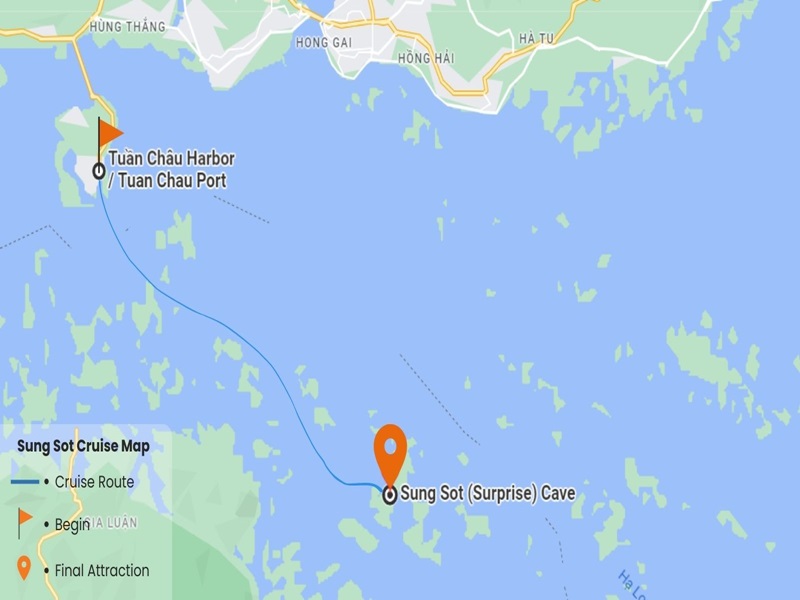
Task: Click the orange flag at Tuan Chau Harbor
Action: pyautogui.click(x=110, y=133)
